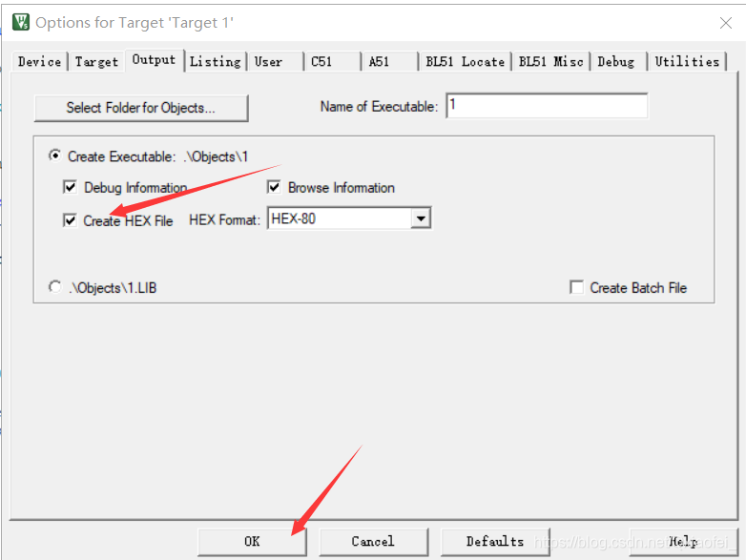746x560 pixels.
Task: Open the A51 tab
Action: [389, 61]
